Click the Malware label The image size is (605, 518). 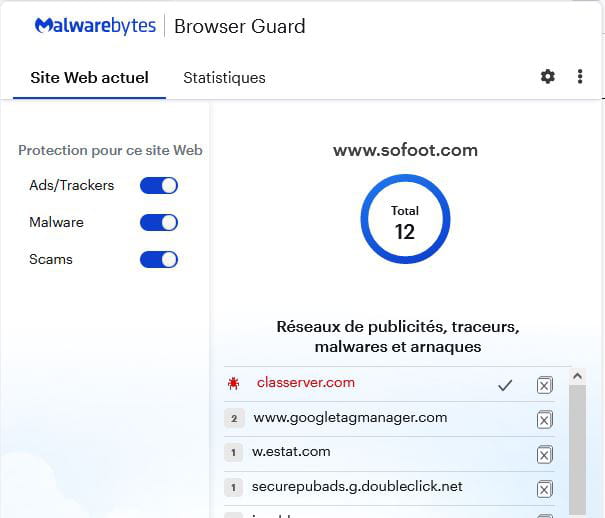tap(56, 223)
